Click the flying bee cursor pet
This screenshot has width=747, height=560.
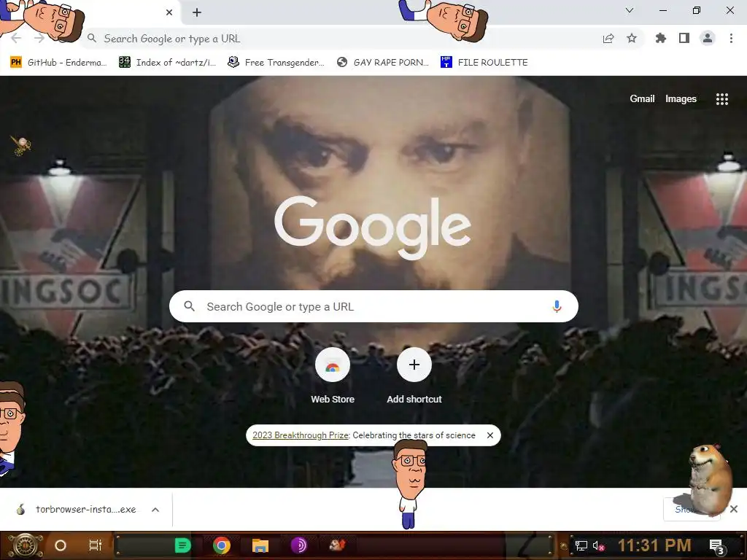pos(21,145)
